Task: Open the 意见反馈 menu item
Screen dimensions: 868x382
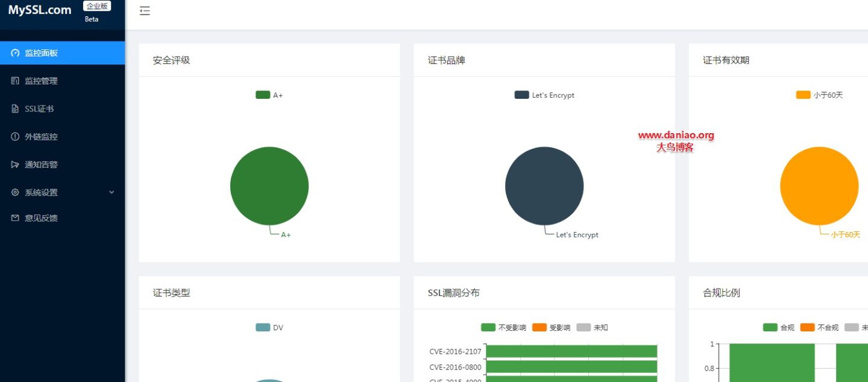Action: [63, 218]
